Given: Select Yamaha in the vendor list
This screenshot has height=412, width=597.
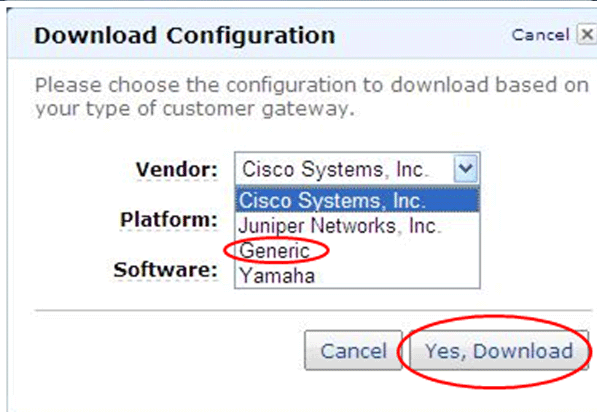Looking at the screenshot, I should click(357, 276).
